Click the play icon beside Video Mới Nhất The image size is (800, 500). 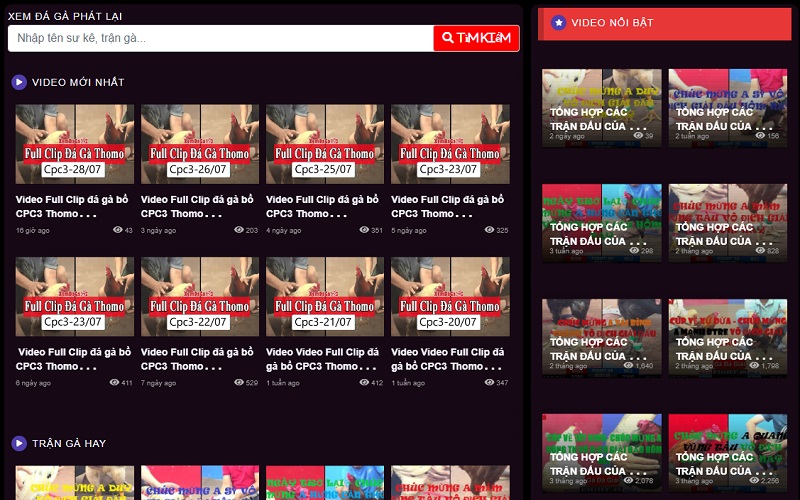(19, 82)
